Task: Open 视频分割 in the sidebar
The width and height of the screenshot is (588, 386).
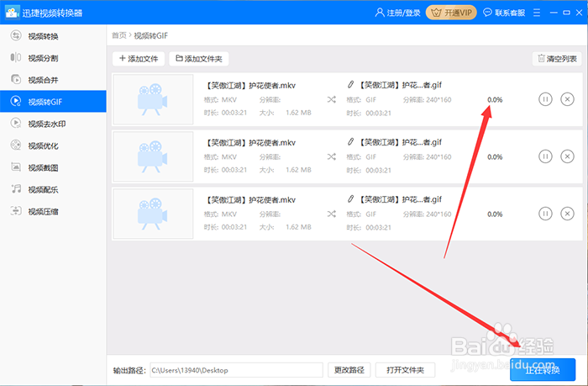Action: tap(53, 58)
